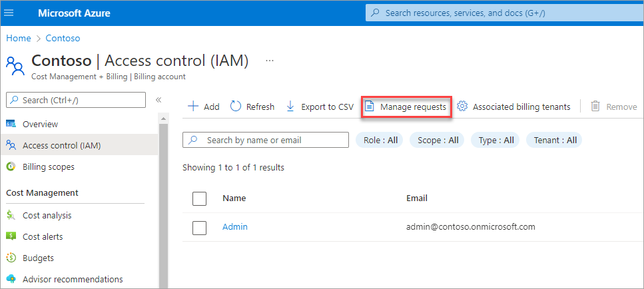Click the Advisor recommendations icon
Viewport: 644px width, 289px height.
(x=11, y=279)
